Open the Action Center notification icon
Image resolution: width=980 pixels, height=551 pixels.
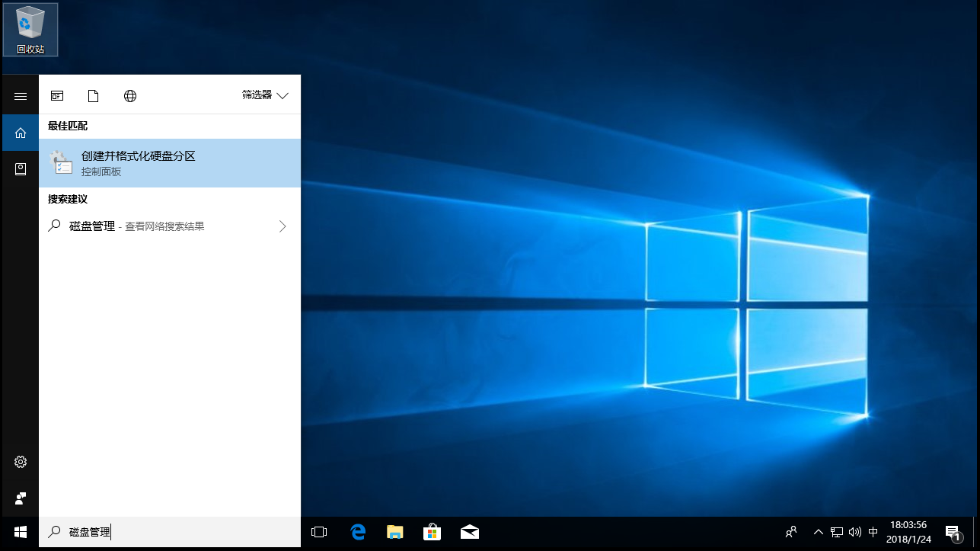953,533
